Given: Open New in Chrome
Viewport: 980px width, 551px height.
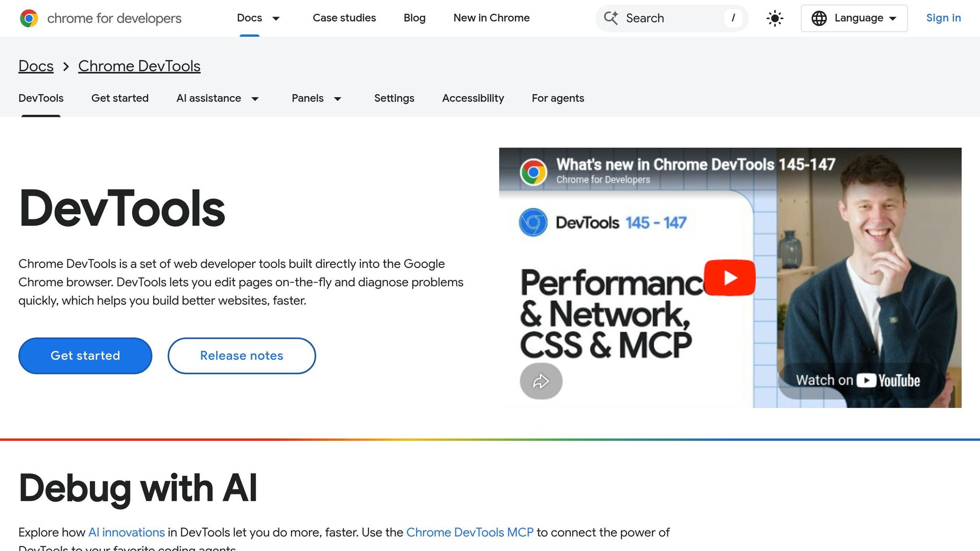Looking at the screenshot, I should tap(491, 18).
